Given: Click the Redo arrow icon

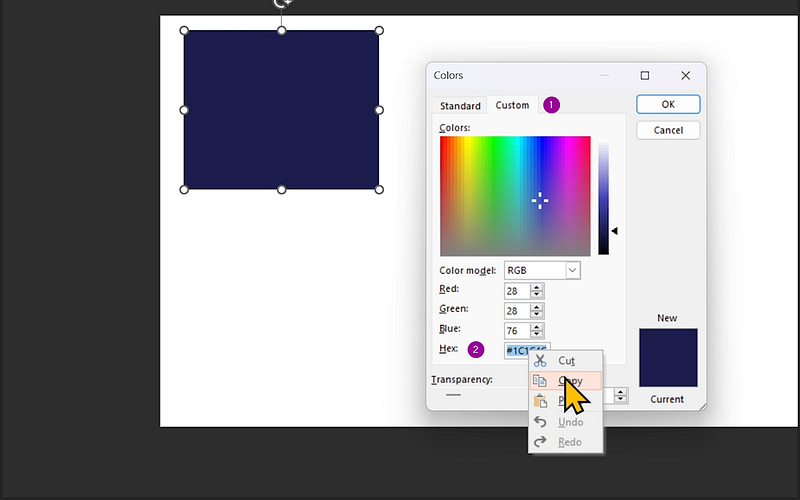Looking at the screenshot, I should (x=540, y=442).
